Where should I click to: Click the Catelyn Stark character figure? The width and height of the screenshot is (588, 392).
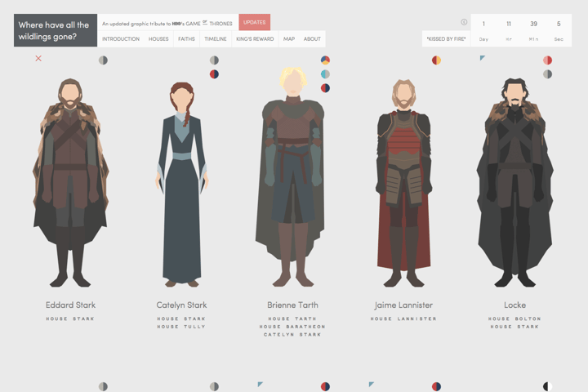tap(182, 185)
